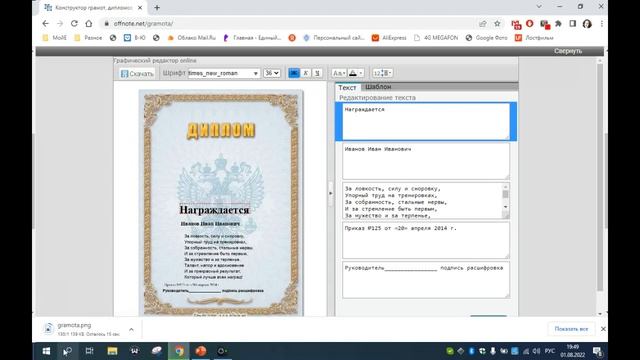Toggle browser side panel icon
Image resolution: width=640 pixels, height=360 pixels.
(573, 24)
